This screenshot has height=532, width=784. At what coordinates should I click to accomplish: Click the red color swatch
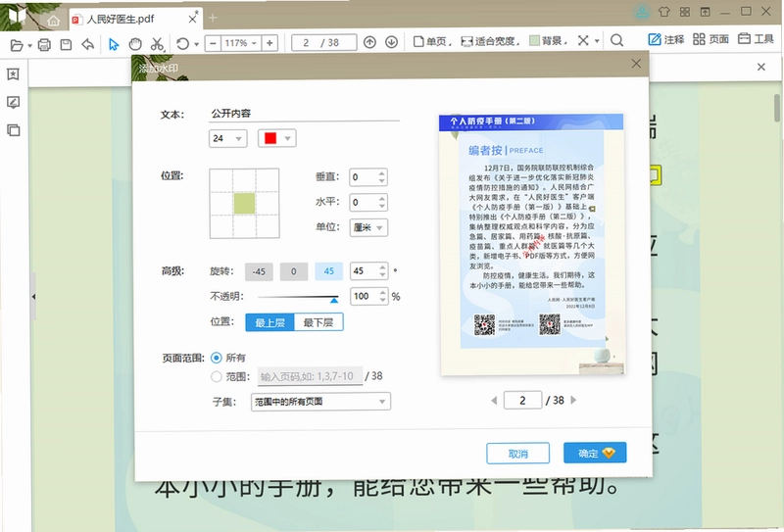coord(270,138)
